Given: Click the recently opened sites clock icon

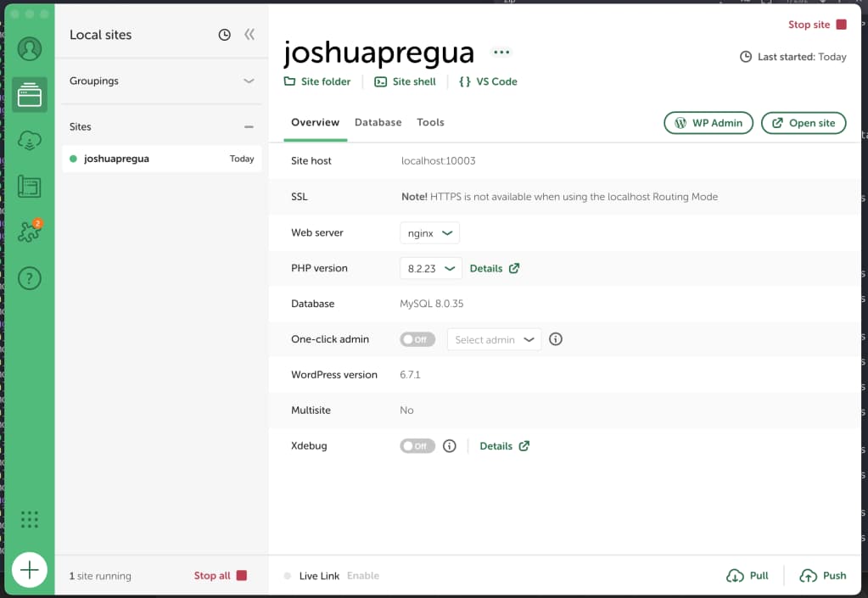Looking at the screenshot, I should click(x=224, y=34).
